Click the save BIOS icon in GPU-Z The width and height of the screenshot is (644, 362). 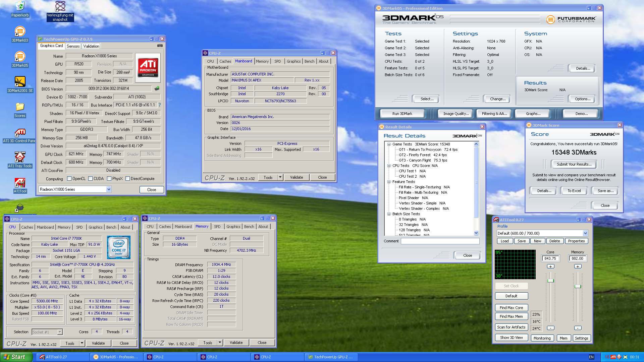(x=157, y=88)
